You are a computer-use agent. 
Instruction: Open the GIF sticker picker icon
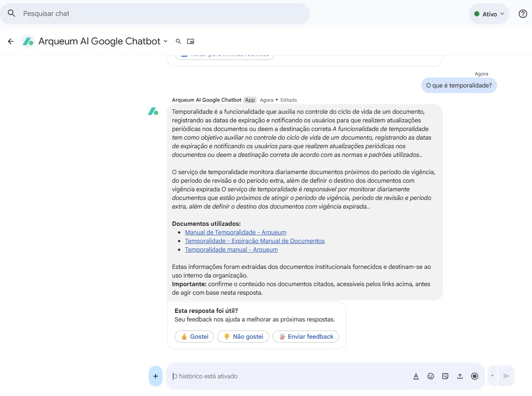445,376
